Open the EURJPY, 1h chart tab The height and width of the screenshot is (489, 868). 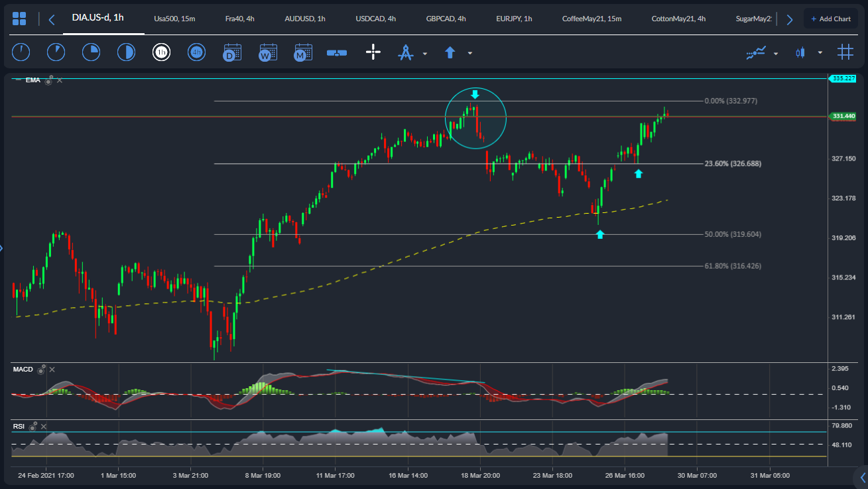coord(515,19)
